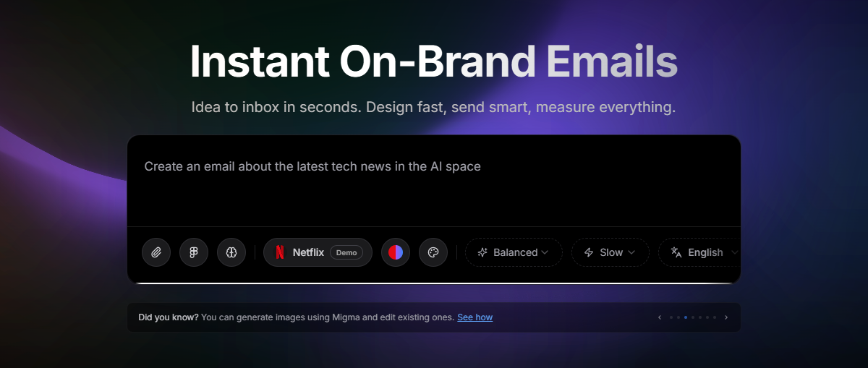
Task: Select the Netflix brand button
Action: [318, 252]
